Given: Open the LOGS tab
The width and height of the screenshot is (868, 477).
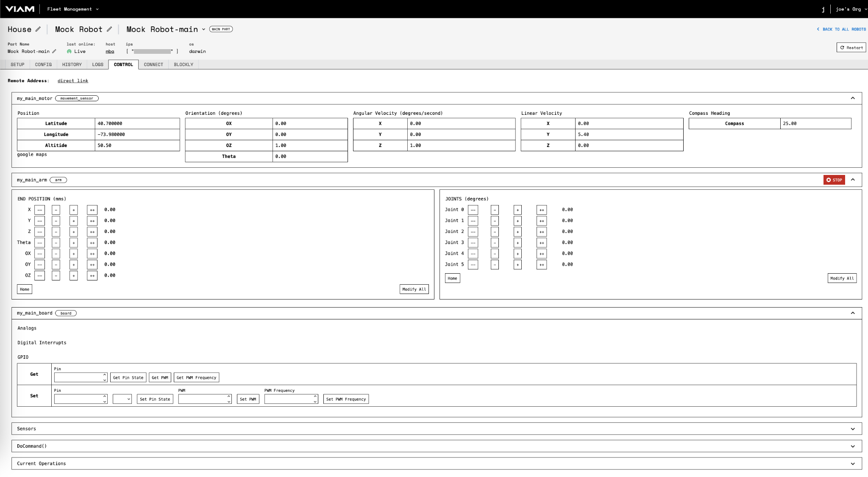Looking at the screenshot, I should pyautogui.click(x=97, y=64).
